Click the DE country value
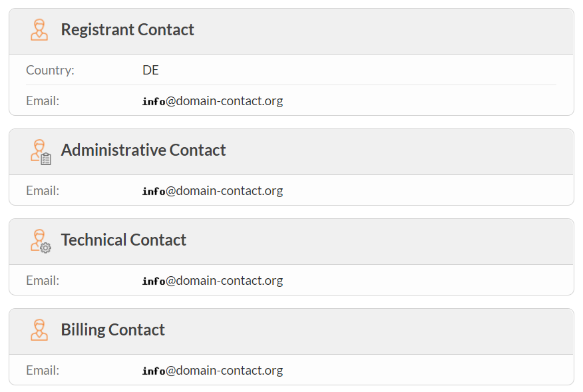This screenshot has height=392, width=583. click(x=150, y=70)
